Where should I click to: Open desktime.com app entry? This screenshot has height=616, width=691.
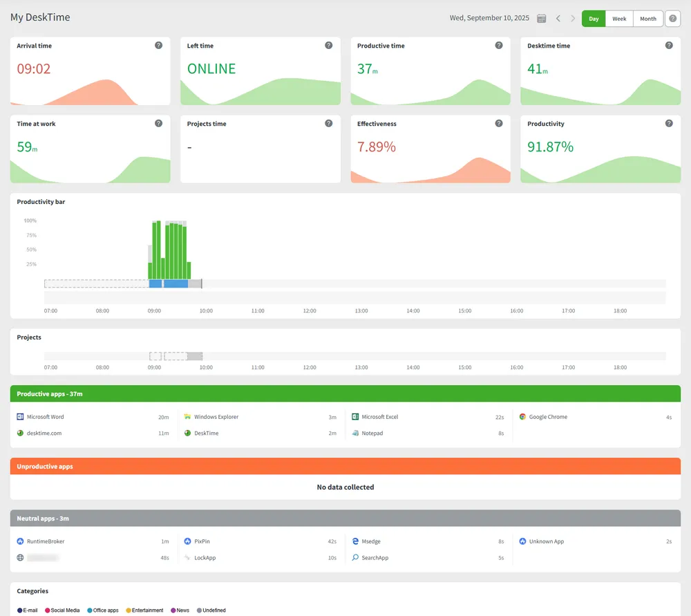pos(44,433)
